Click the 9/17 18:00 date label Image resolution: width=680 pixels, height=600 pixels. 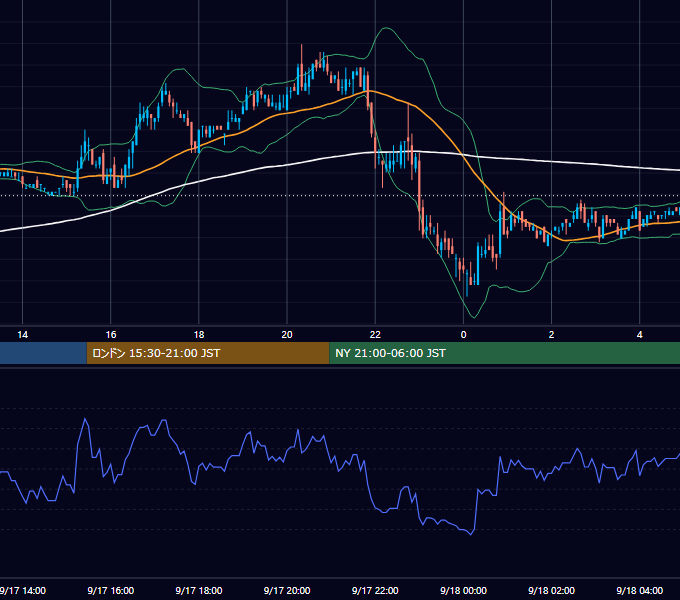199,590
